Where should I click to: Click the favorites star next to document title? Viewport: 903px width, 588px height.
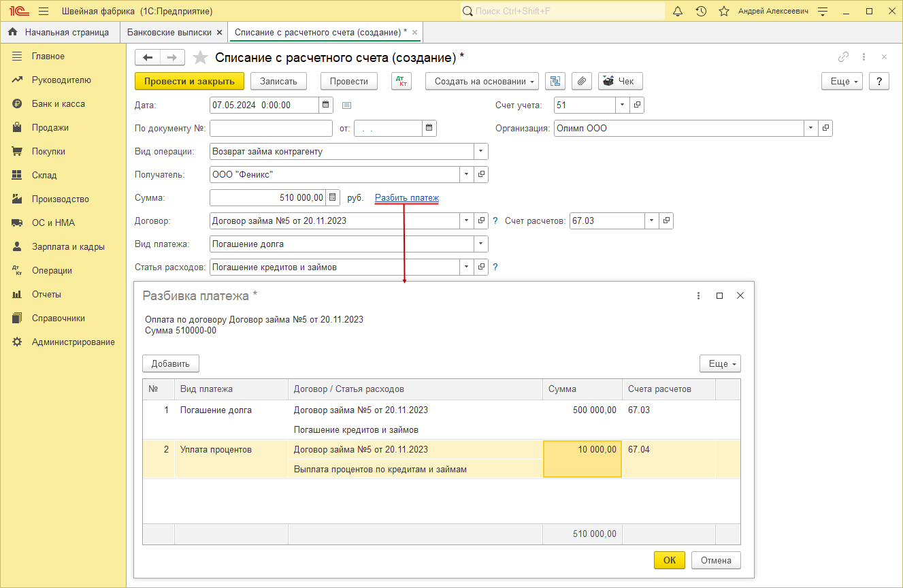(200, 58)
